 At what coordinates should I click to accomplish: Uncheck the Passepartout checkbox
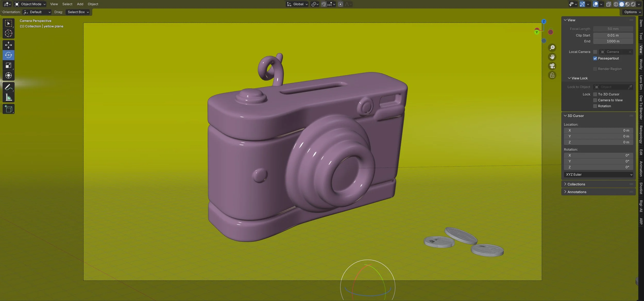[x=595, y=58]
